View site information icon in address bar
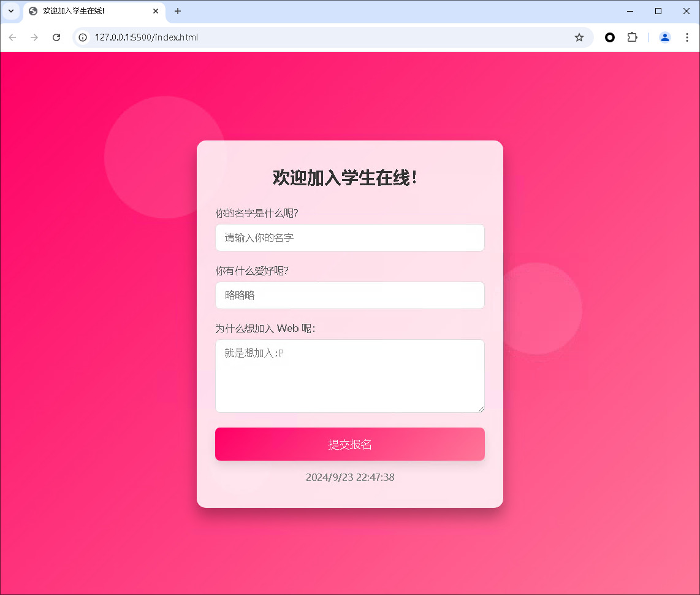This screenshot has height=595, width=700. coord(83,37)
